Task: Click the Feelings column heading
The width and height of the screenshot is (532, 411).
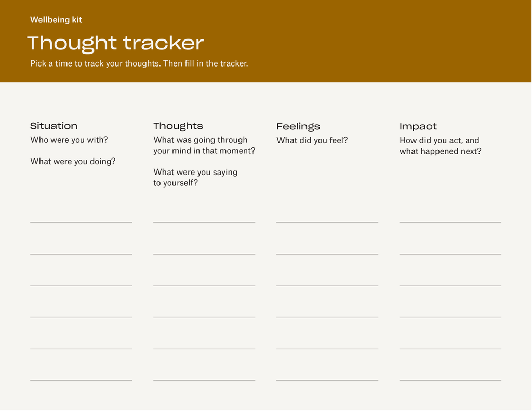Action: click(x=298, y=127)
